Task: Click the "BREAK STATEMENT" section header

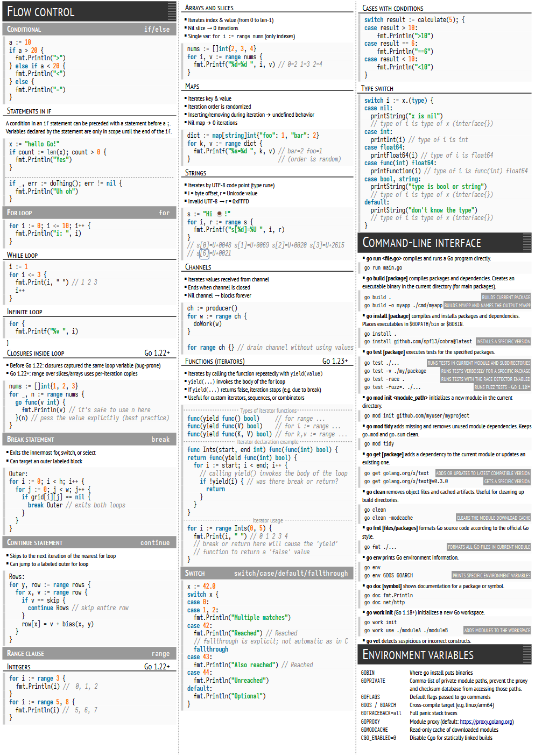Action: pyautogui.click(x=89, y=439)
